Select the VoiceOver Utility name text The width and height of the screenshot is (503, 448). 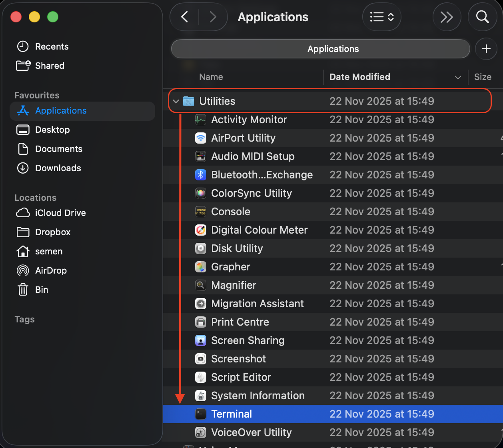(x=251, y=432)
